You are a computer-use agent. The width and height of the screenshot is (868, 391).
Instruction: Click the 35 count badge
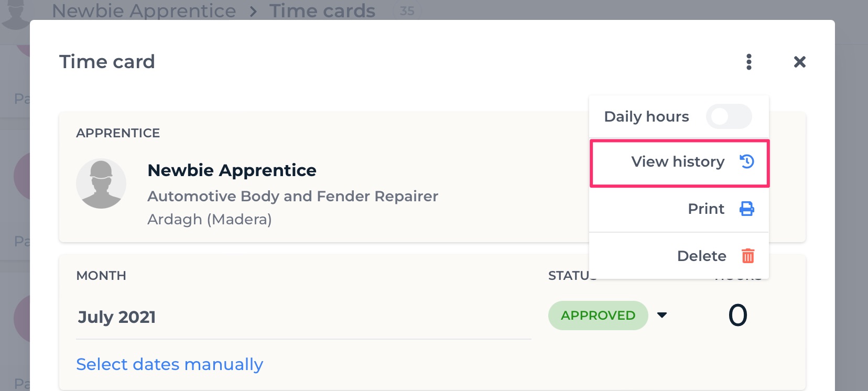pos(407,11)
